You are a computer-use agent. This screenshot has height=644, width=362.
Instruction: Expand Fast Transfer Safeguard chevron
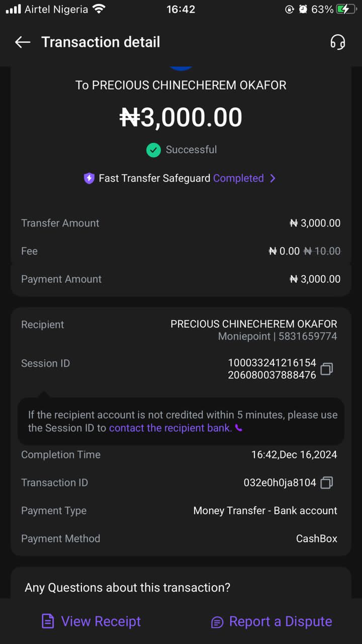273,178
